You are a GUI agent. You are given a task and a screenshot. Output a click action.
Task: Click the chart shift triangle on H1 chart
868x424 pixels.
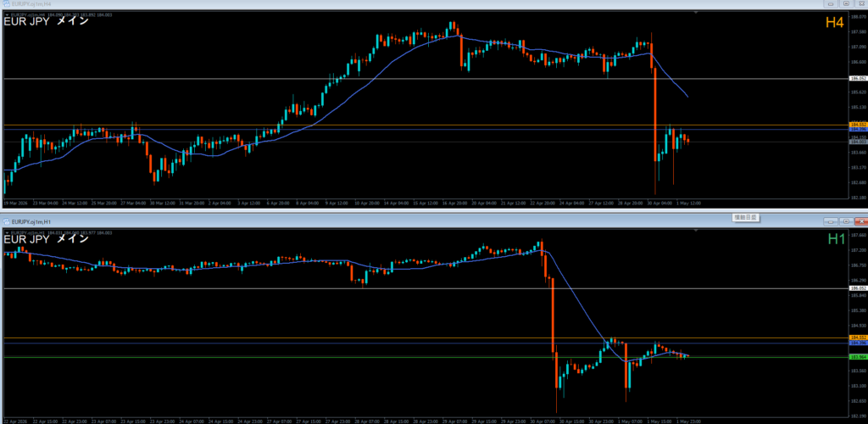click(x=696, y=230)
